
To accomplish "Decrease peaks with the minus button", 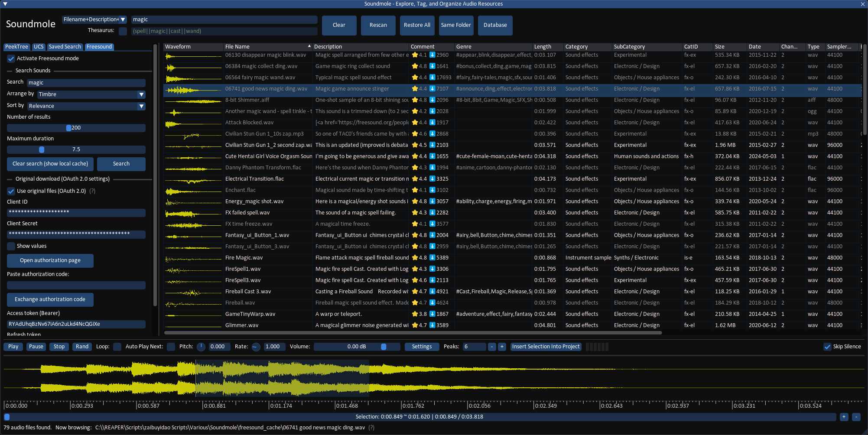I will click(x=492, y=347).
